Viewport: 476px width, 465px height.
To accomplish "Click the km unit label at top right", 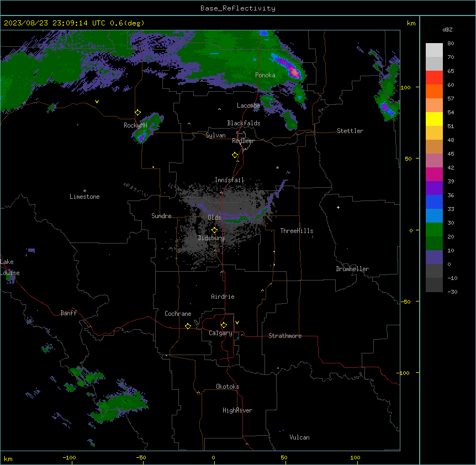I will coord(411,23).
